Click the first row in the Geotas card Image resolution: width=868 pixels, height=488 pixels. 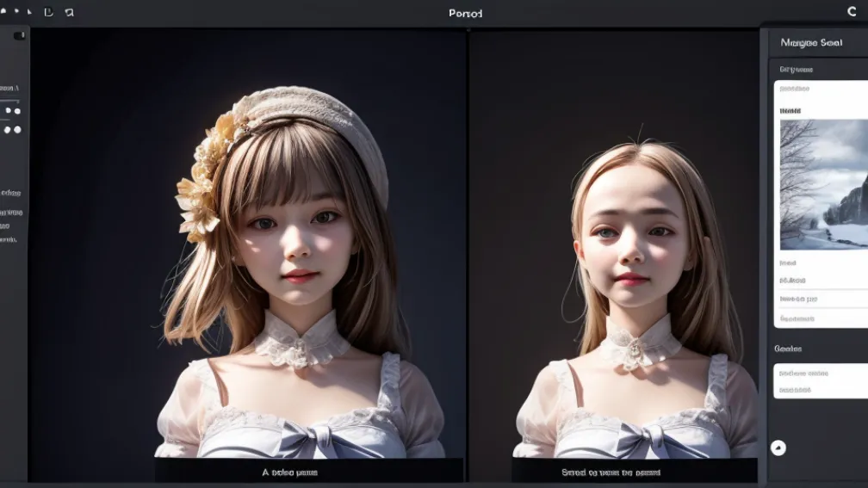click(x=821, y=374)
